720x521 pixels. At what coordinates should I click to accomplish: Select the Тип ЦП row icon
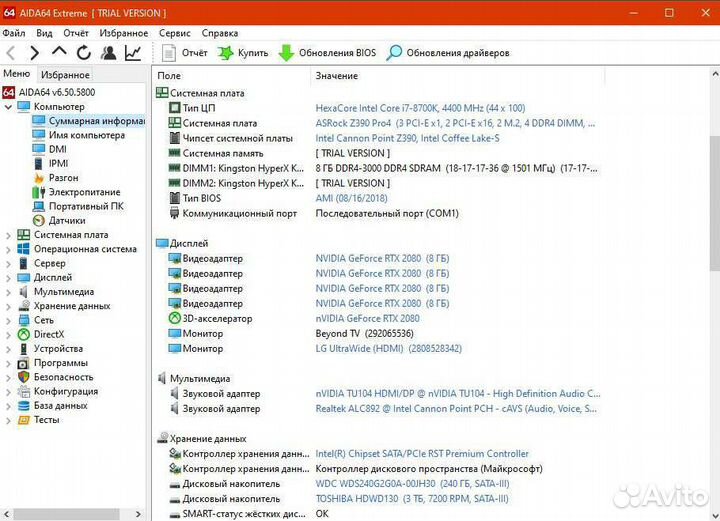pyautogui.click(x=174, y=108)
